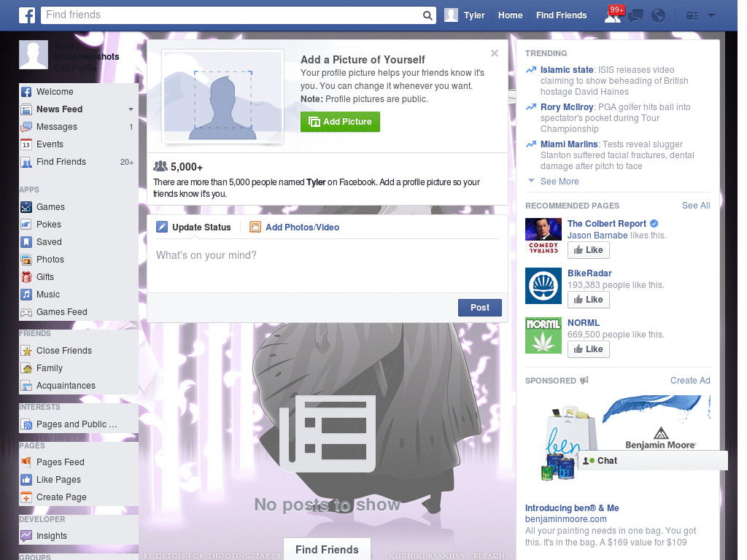Open See All recommended pages

pos(695,205)
